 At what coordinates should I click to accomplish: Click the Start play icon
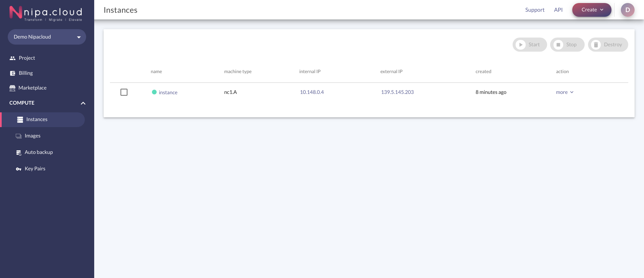coord(521,45)
